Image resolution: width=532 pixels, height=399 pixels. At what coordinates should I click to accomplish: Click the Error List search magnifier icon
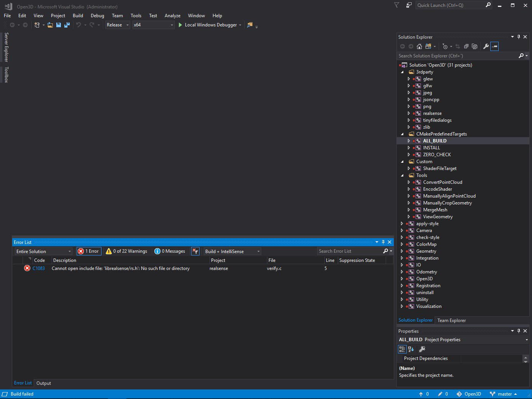click(386, 251)
